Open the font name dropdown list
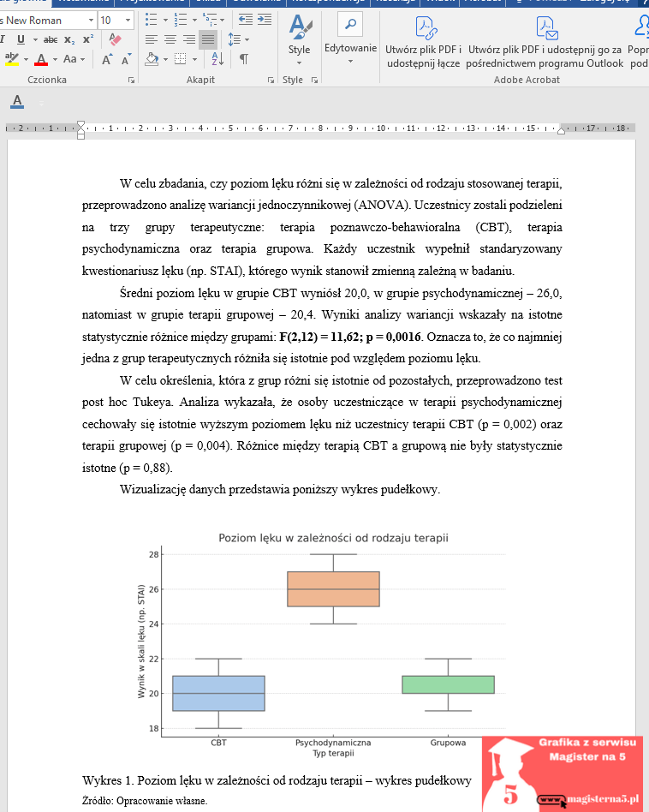This screenshot has height=812, width=649. tap(91, 21)
